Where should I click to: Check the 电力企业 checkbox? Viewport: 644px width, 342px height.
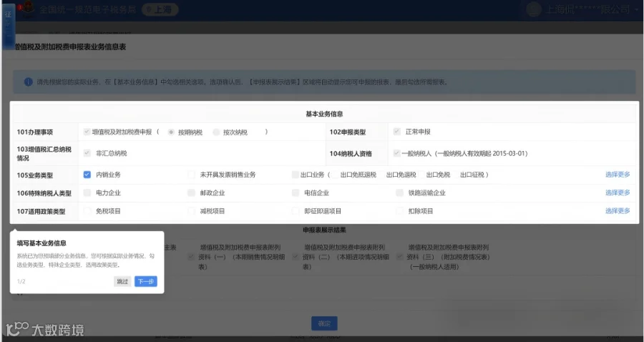[87, 192]
